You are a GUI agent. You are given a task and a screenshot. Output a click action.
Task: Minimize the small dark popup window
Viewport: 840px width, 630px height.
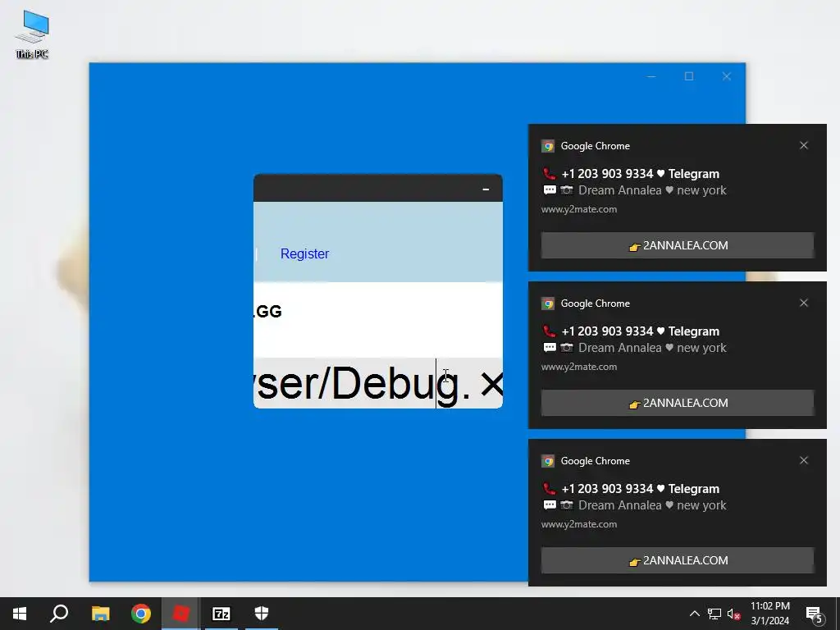(x=486, y=189)
